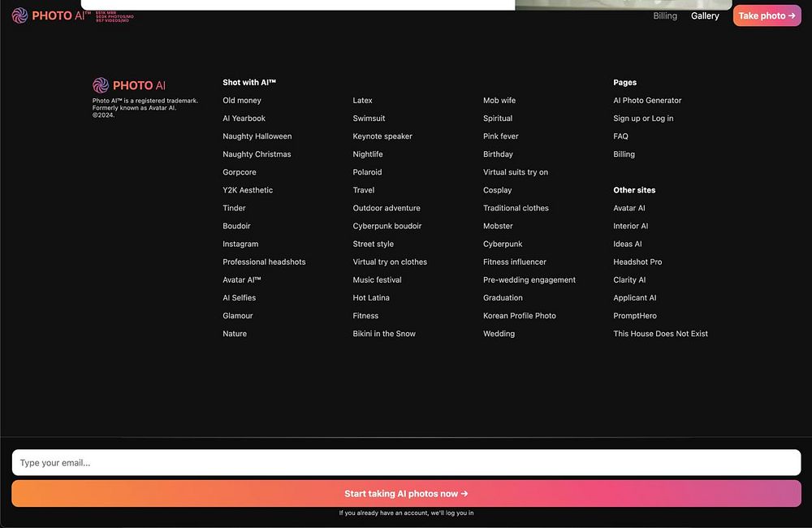Viewport: 812px width, 528px height.
Task: Open the Avatar AI™ style link
Action: pos(242,279)
